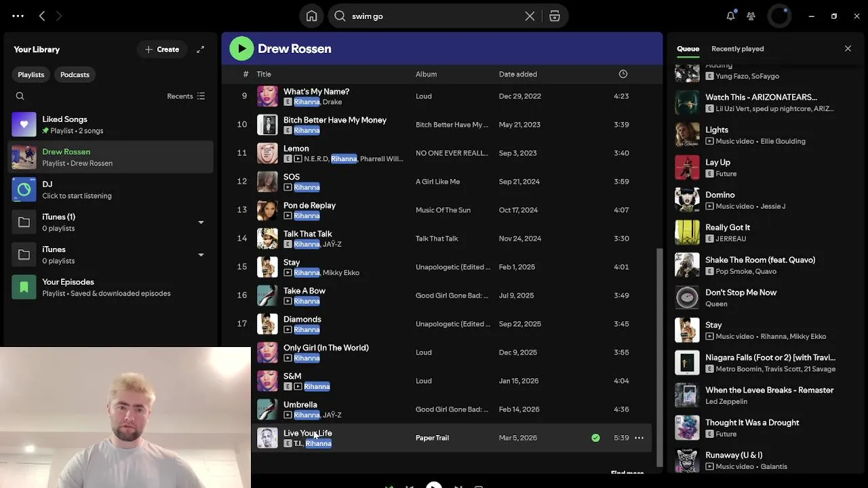
Task: Play the bottom playback button
Action: (x=434, y=485)
